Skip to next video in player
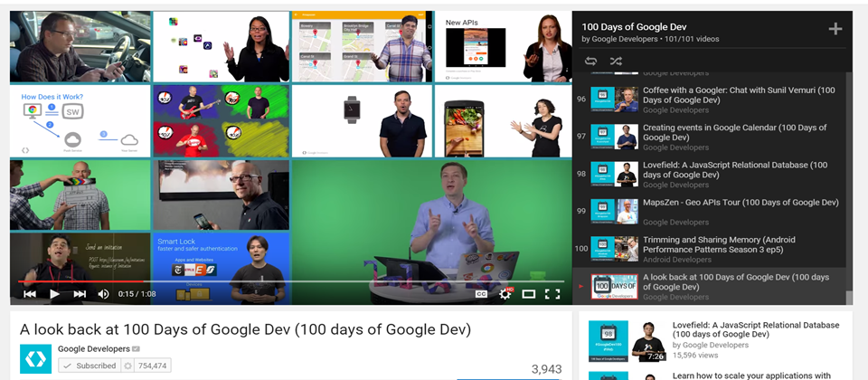Viewport: 868px width, 380px height. 80,294
